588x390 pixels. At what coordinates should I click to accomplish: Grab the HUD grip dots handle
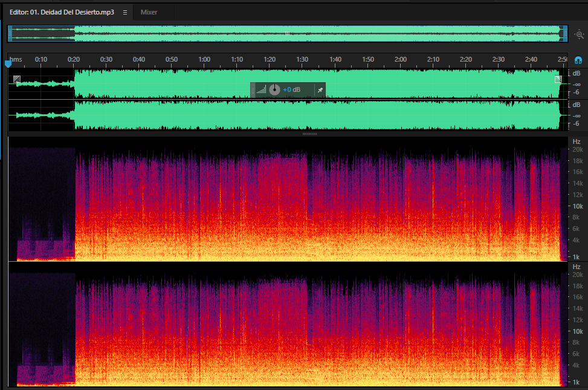point(253,89)
